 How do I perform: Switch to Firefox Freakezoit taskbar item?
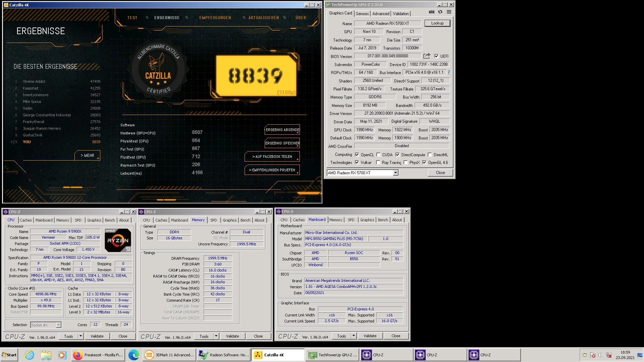[98, 355]
